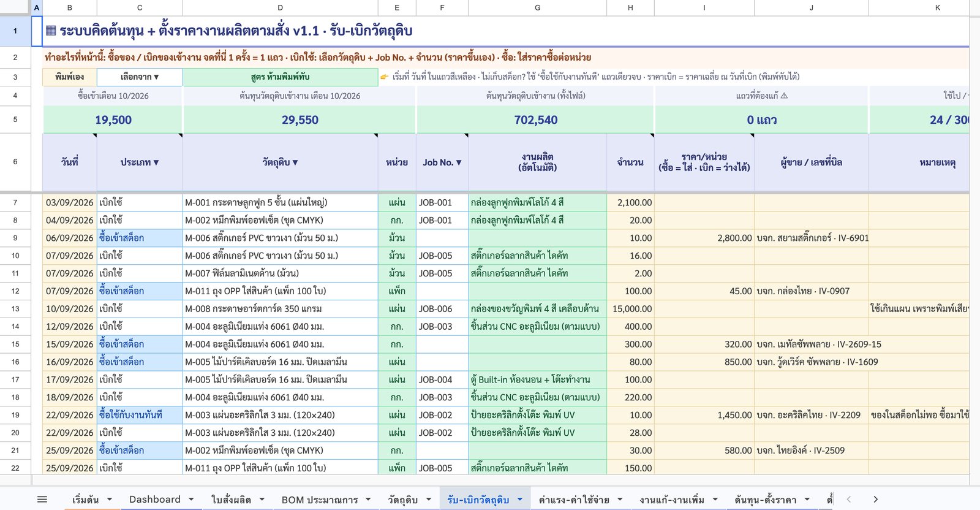Switch to the Dashboard sheet tab
980x510 pixels.
pos(155,500)
